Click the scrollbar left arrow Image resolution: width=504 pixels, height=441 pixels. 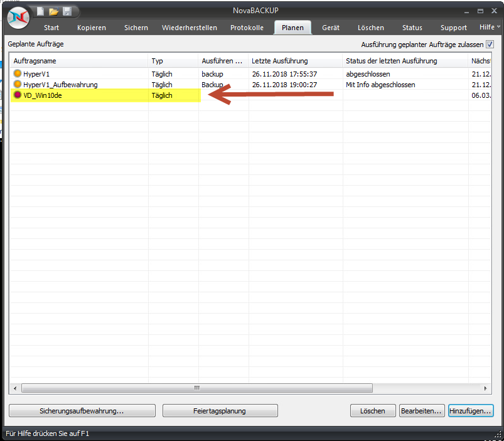coord(15,388)
